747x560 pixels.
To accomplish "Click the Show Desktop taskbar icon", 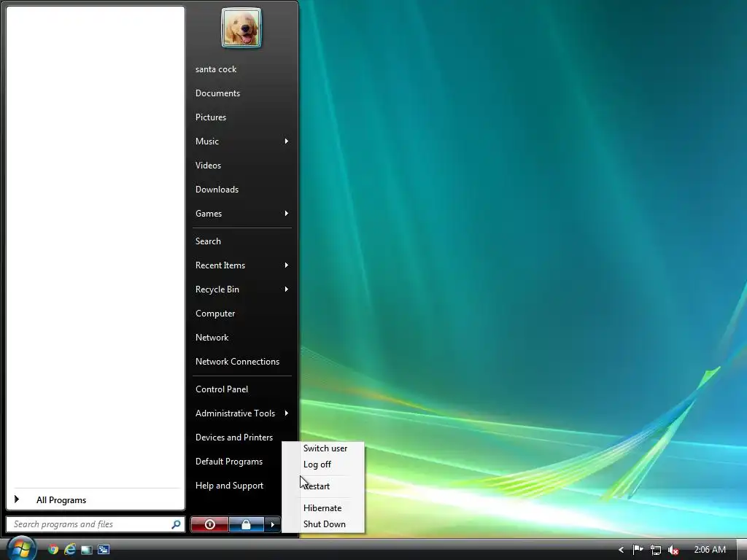I will 87,550.
